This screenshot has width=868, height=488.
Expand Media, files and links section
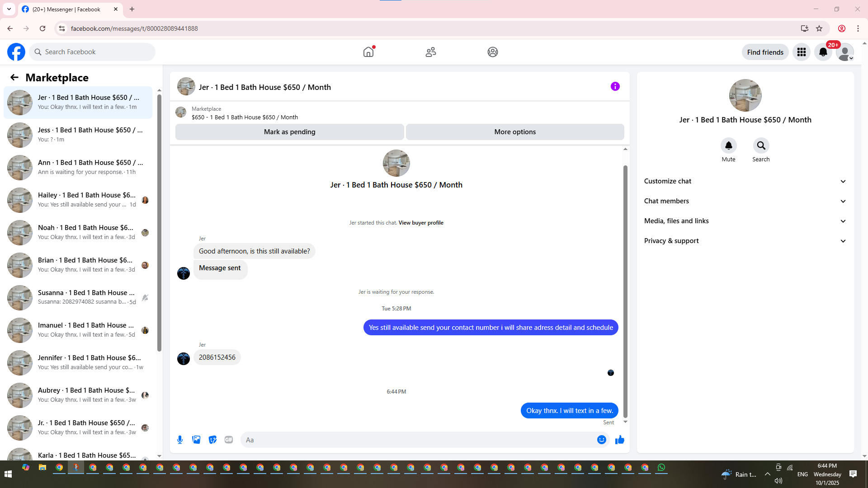coord(745,221)
